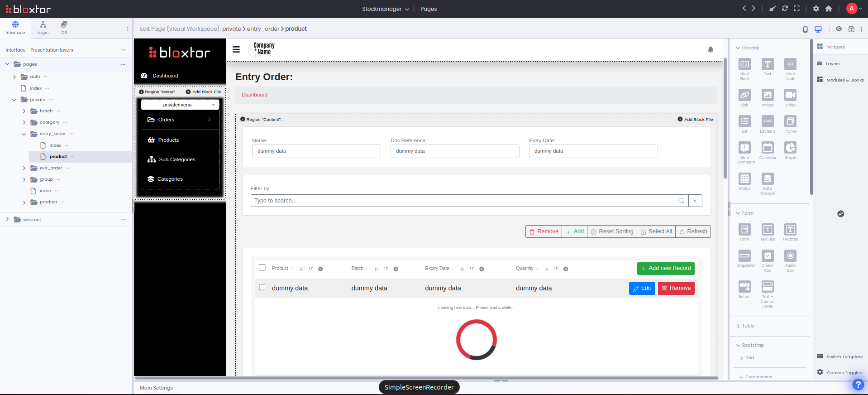Image resolution: width=868 pixels, height=395 pixels.
Task: Switch to the Logic tab
Action: tap(43, 28)
